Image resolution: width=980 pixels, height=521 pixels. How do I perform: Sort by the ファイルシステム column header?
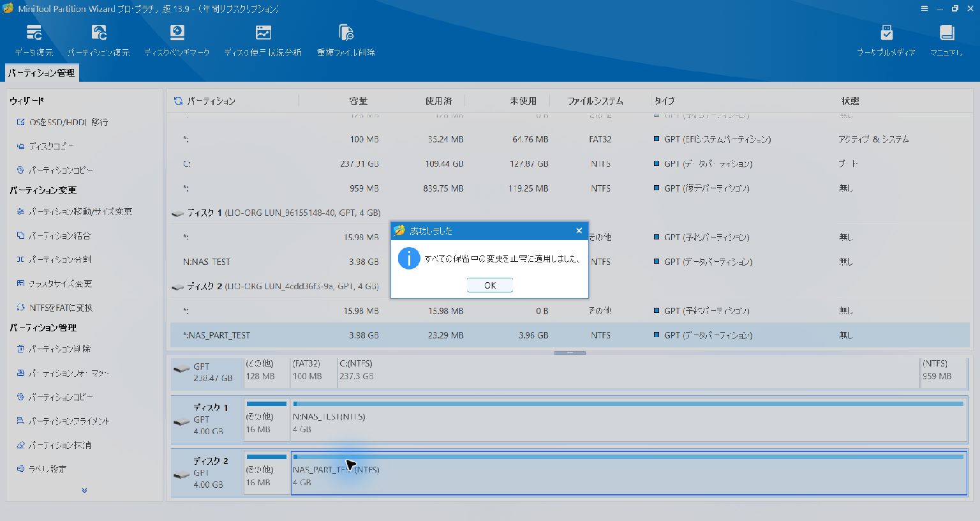pyautogui.click(x=595, y=101)
